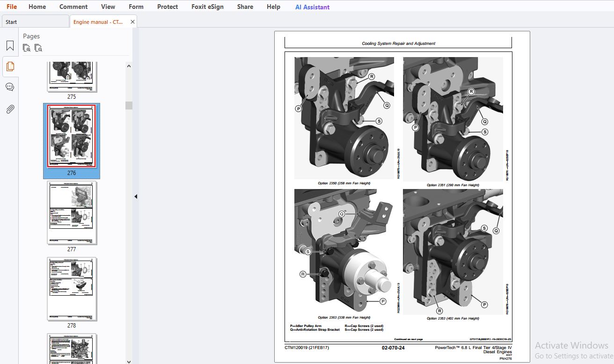This screenshot has height=364, width=614.
Task: Click caption 'Option 2351 (290 mm Fan Height)'
Action: 453,185
